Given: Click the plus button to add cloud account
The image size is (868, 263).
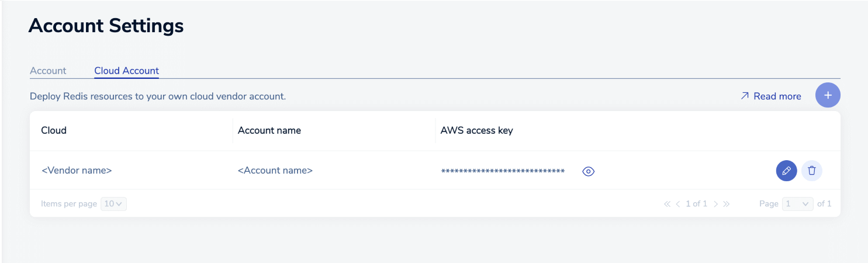Looking at the screenshot, I should tap(828, 95).
